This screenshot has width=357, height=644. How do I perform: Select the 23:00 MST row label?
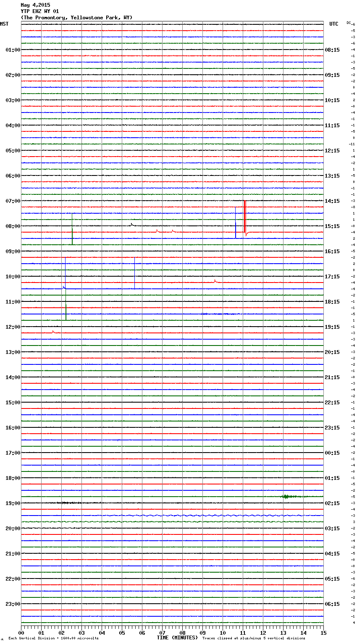point(13,604)
